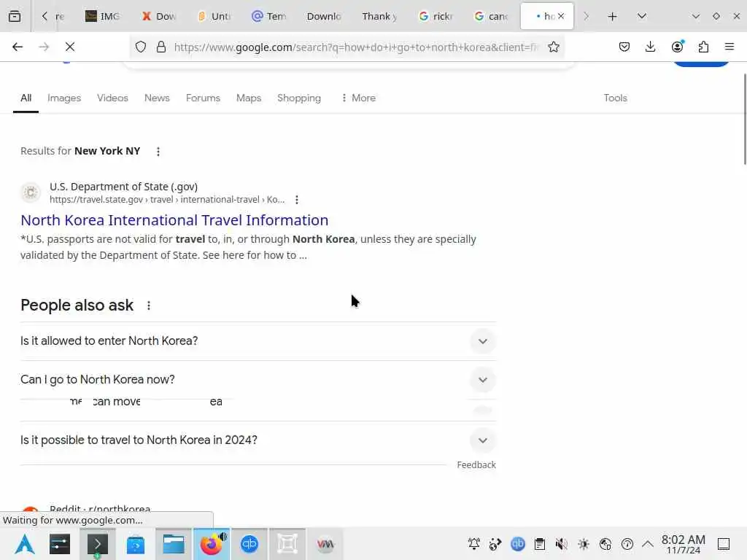
Task: Switch to the Google rickr tab
Action: tap(436, 16)
